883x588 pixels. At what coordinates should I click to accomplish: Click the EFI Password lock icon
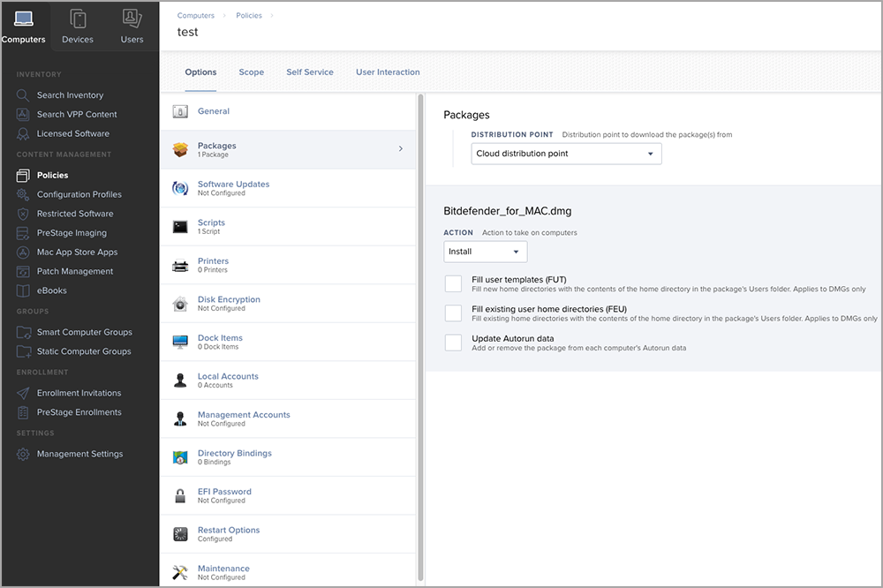click(180, 495)
